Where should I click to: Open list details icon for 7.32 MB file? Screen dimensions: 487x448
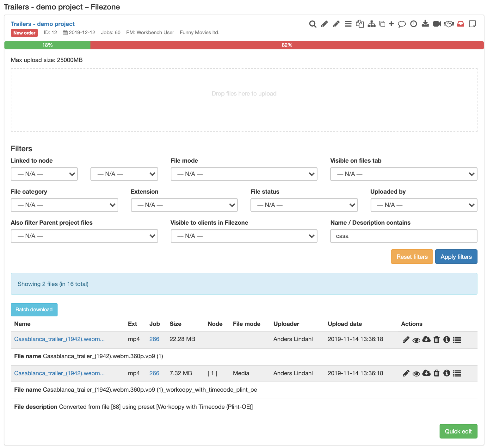[x=457, y=373]
